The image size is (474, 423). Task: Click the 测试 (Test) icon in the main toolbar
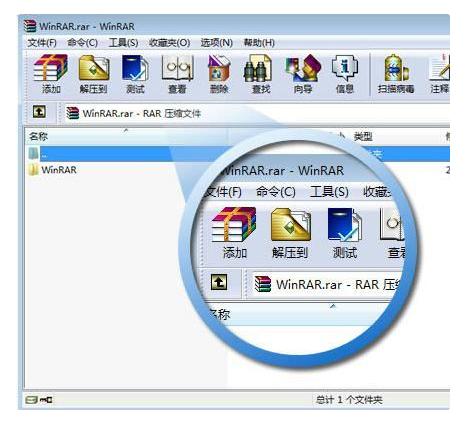pos(135,68)
